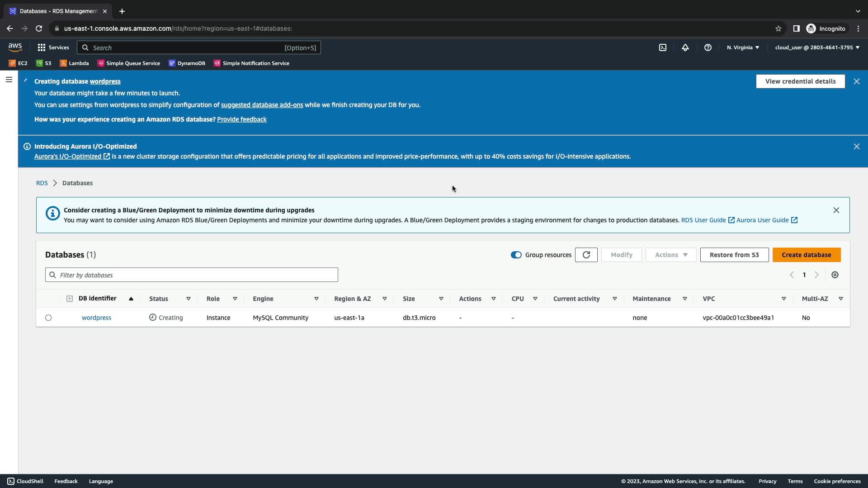Viewport: 868px width, 488px height.
Task: Open the notifications bell
Action: (x=685, y=47)
